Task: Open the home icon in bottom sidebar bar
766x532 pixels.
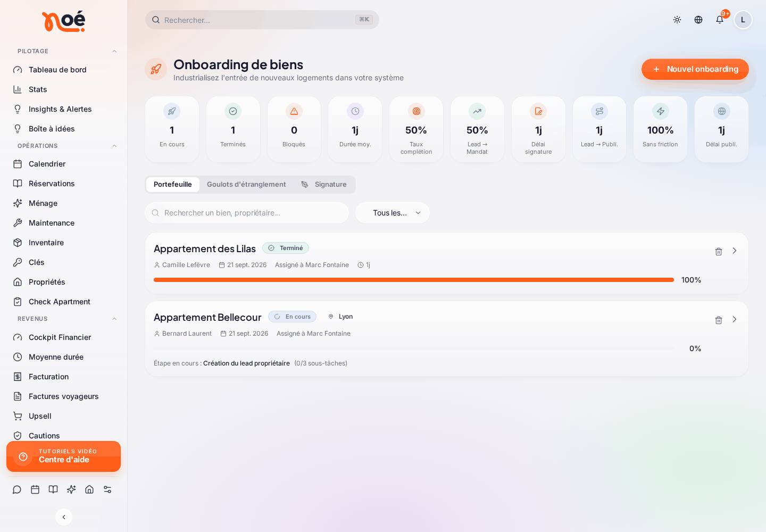Action: (x=89, y=489)
